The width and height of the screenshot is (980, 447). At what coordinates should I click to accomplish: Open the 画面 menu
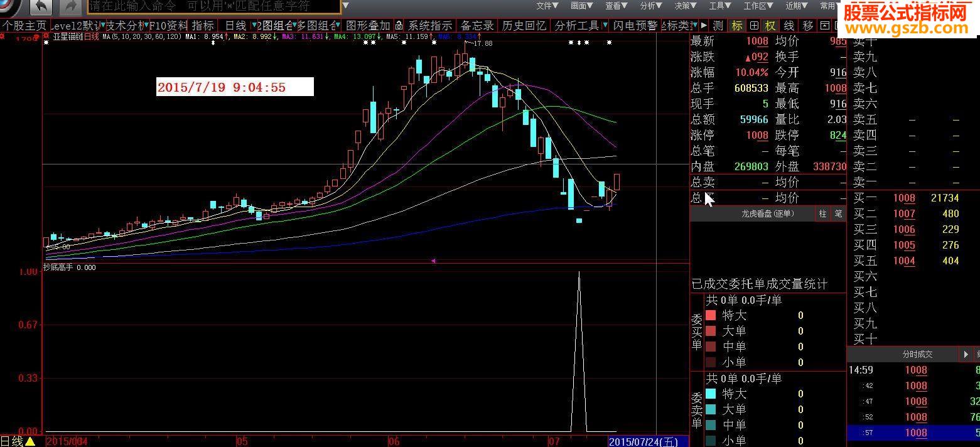coord(581,6)
